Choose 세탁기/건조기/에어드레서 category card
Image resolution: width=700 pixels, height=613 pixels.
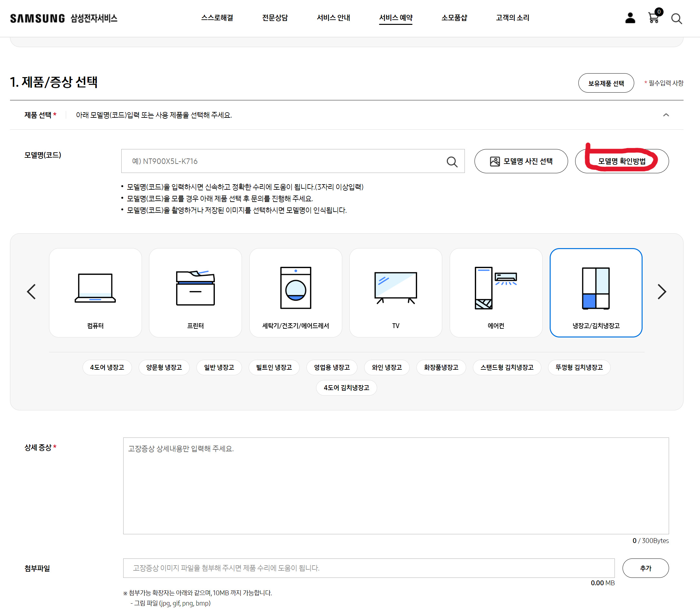pyautogui.click(x=295, y=293)
